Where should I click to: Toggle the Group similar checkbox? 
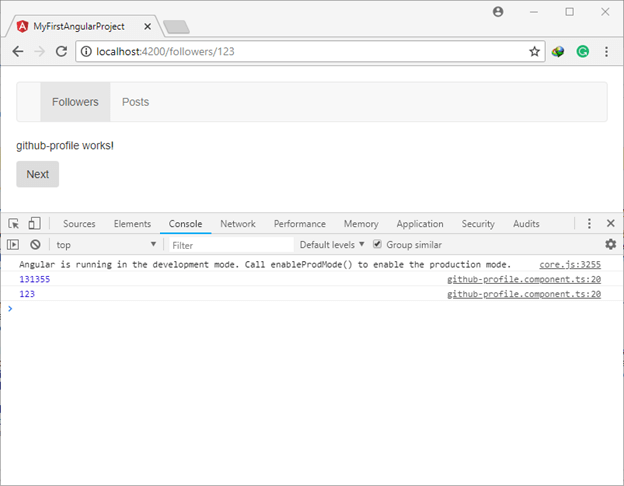(x=377, y=244)
